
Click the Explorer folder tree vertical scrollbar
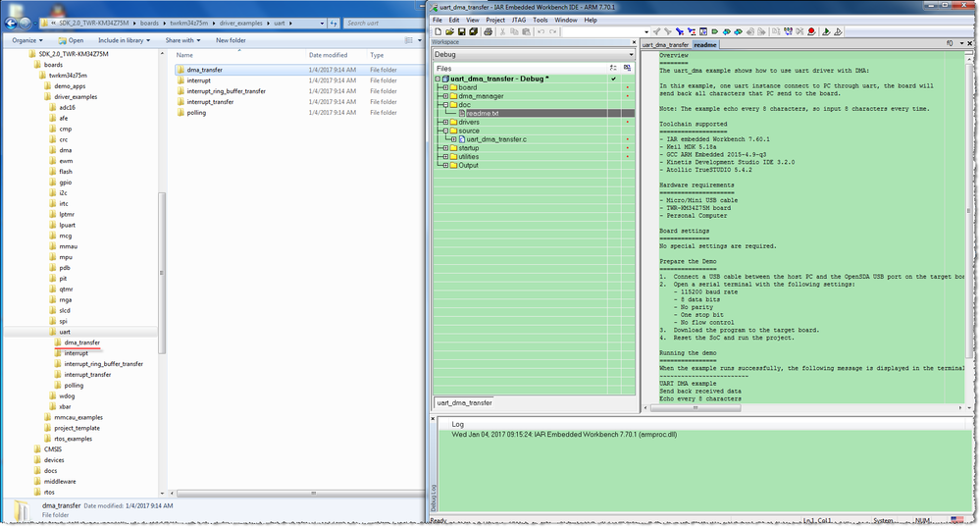[163, 273]
